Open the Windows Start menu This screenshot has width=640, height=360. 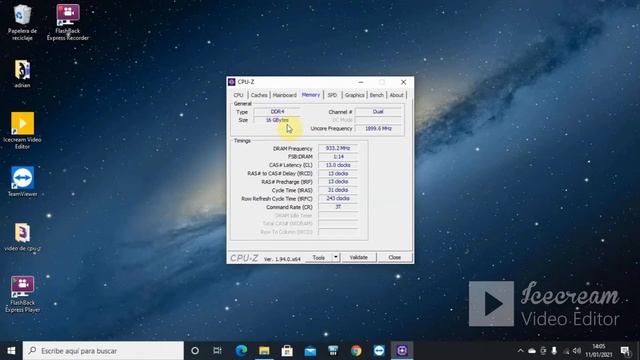(x=11, y=351)
